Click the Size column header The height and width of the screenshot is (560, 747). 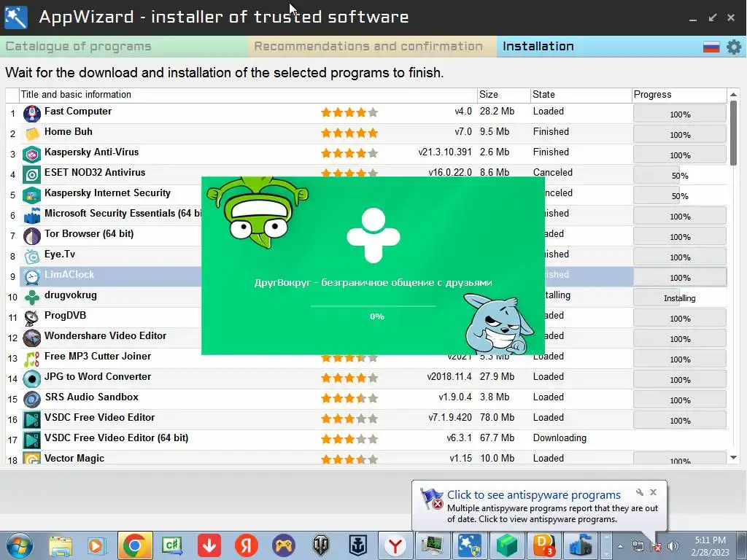[503, 95]
